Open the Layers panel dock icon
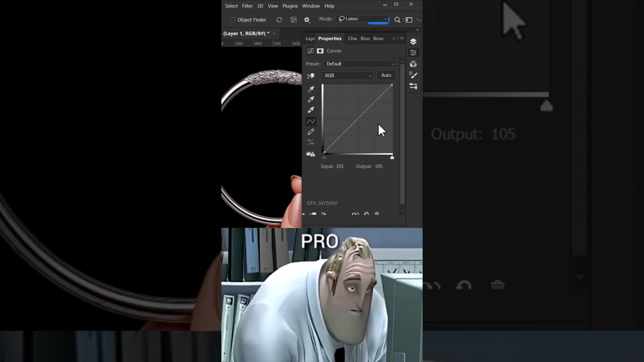 [x=413, y=42]
